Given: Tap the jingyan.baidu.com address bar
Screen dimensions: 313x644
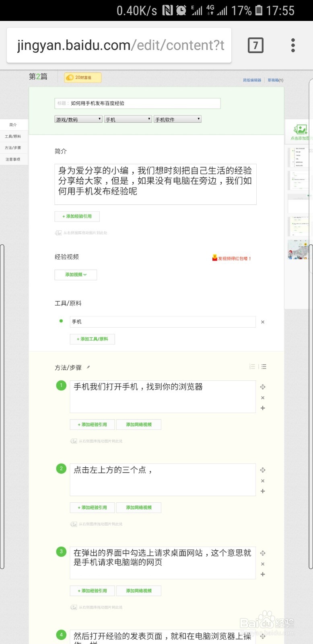Looking at the screenshot, I should [119, 45].
